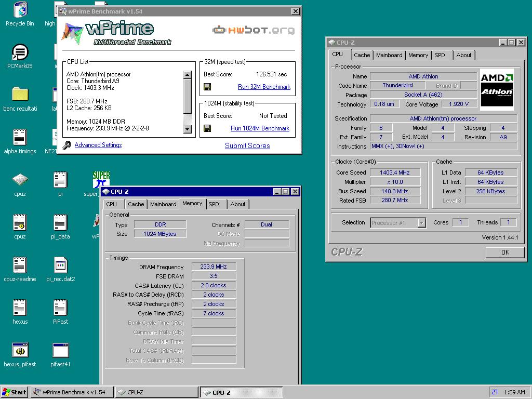Run the 1024M Benchmark
Screen dimensions: 532x399
(260, 128)
